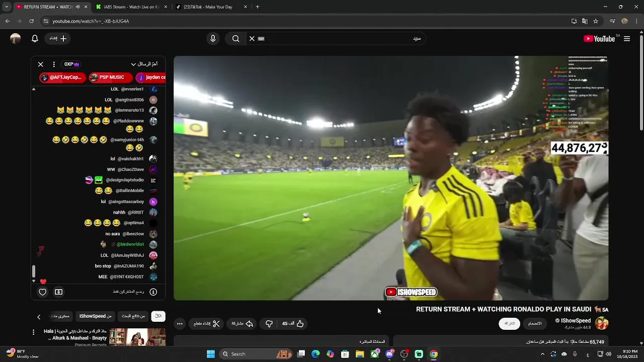This screenshot has width=644, height=362.
Task: Open IShowSpeed channel avatar
Action: (602, 323)
